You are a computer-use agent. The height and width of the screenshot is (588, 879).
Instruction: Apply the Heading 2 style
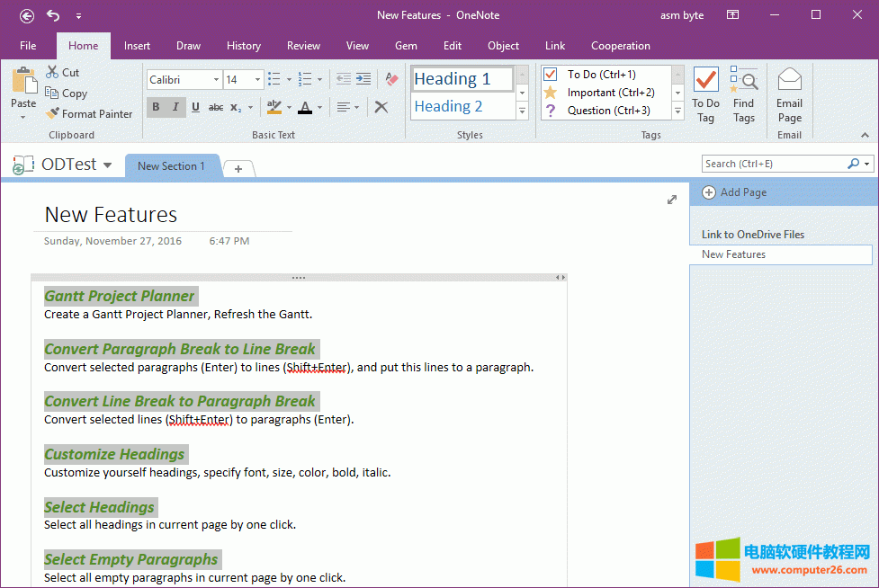pos(448,106)
